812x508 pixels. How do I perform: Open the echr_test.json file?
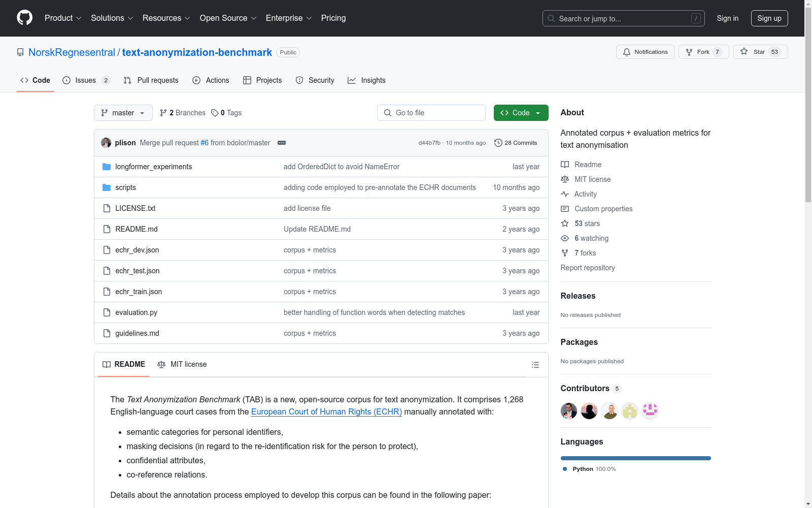coord(138,271)
